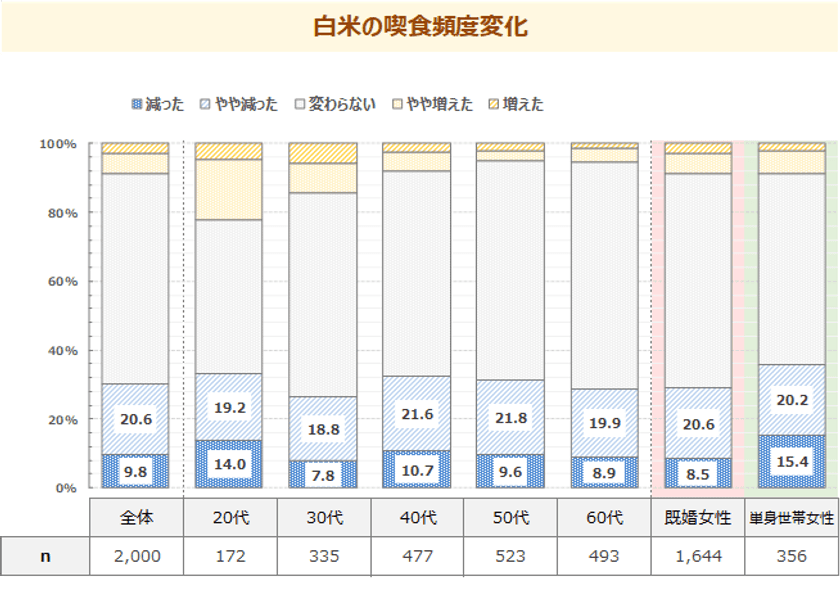Select the 7.8 value in 30代 bar
Screen dimensions: 840x615
coord(323,476)
